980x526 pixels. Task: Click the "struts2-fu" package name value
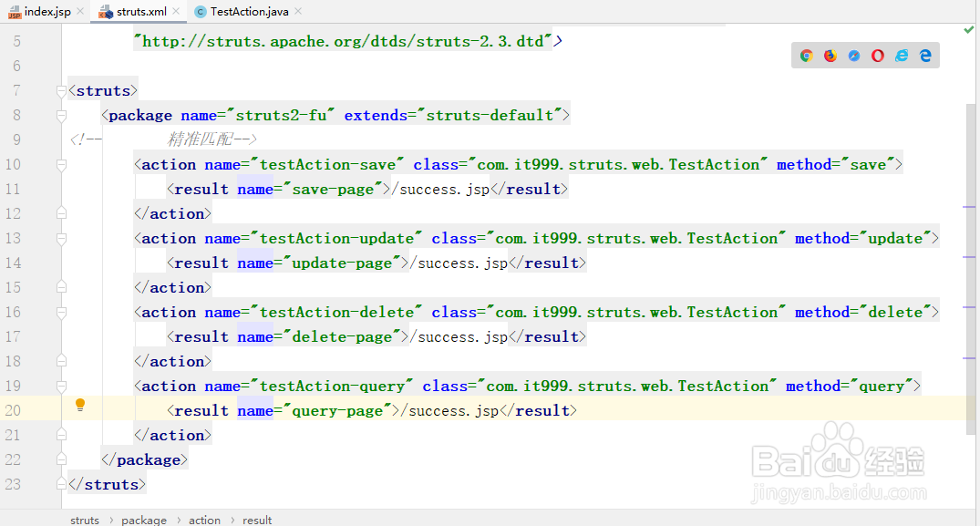(282, 116)
